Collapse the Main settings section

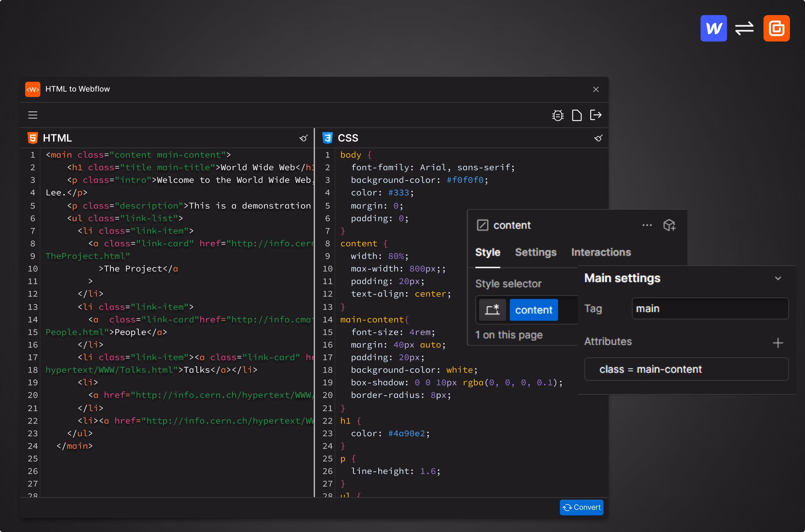point(778,278)
